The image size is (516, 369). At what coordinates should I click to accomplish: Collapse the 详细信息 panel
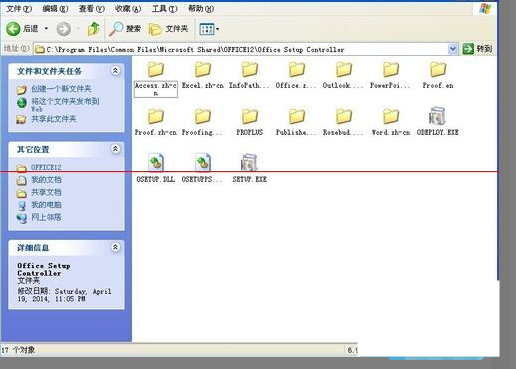pos(115,247)
